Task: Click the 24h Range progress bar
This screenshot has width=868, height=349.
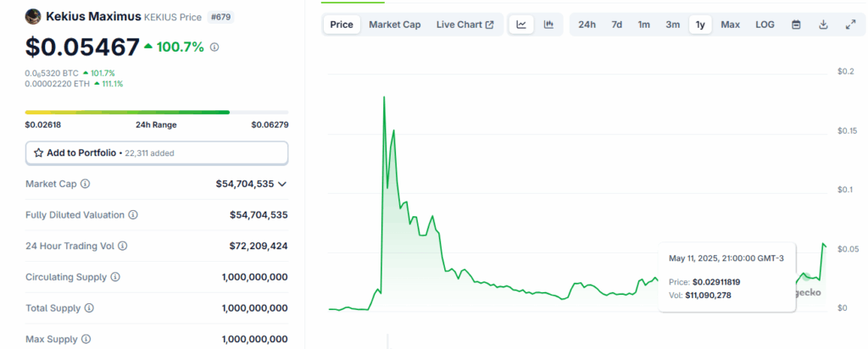Action: pos(157,113)
